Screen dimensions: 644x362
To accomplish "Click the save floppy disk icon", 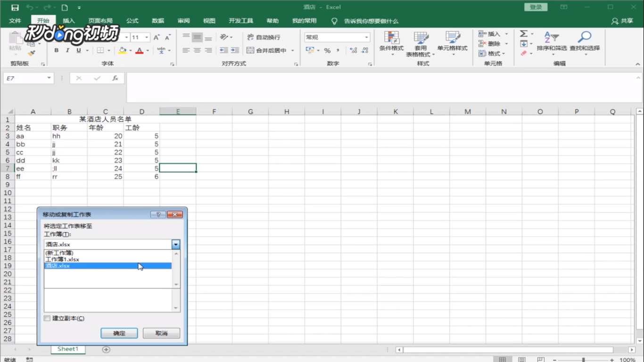I will tap(15, 8).
